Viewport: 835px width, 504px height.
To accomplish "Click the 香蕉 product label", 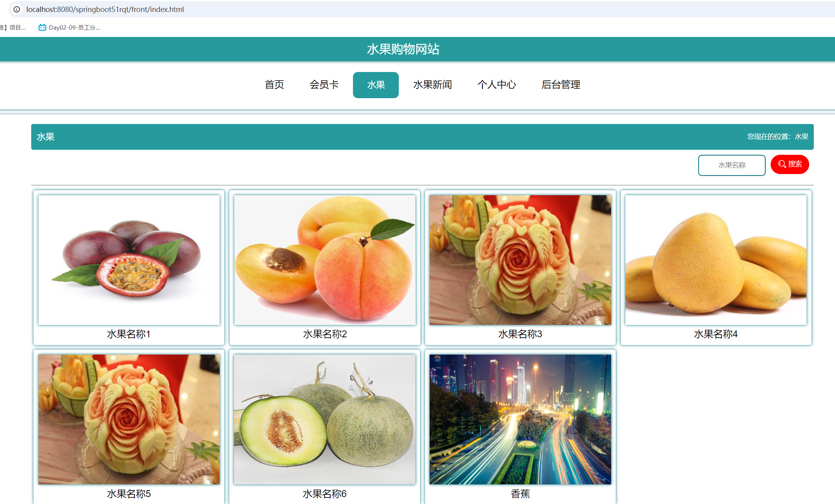I will pos(520,494).
